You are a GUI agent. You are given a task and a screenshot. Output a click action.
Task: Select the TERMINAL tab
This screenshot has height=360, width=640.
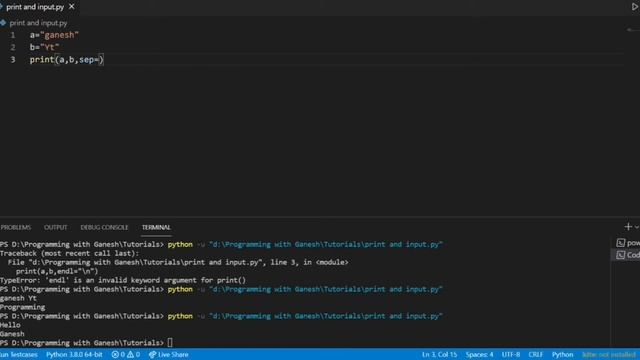tap(156, 227)
